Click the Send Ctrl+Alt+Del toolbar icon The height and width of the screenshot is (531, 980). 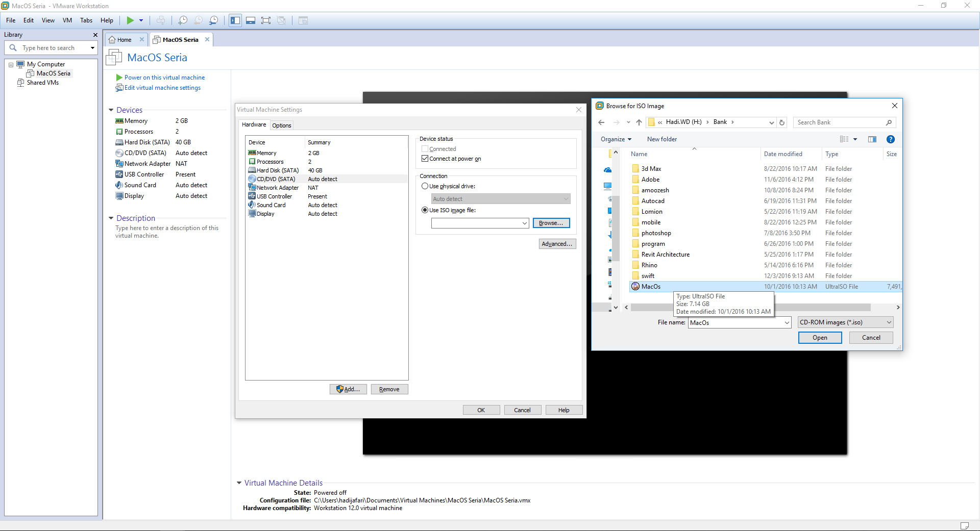(161, 20)
